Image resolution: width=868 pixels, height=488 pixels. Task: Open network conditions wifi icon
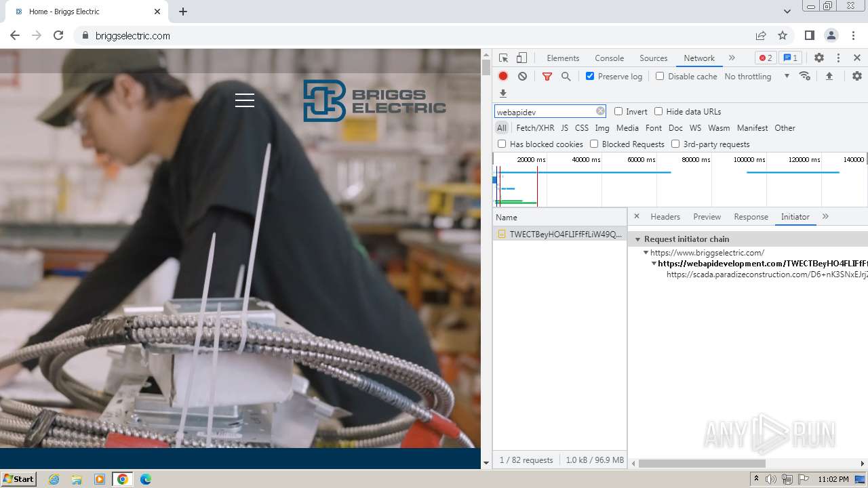[x=805, y=76]
